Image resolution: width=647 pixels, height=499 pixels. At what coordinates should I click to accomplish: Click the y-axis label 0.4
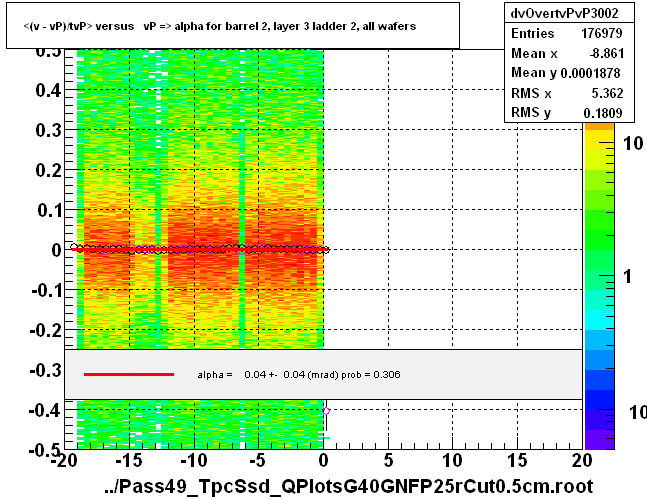[x=48, y=90]
